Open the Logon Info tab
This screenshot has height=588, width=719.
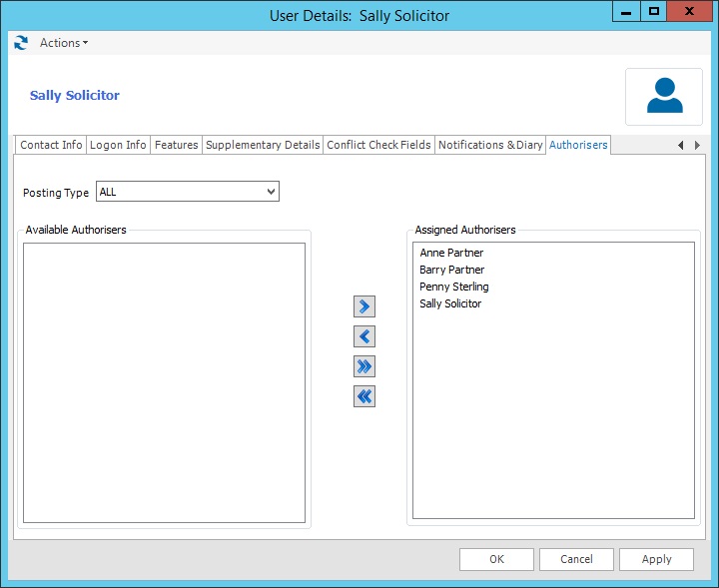click(x=118, y=145)
